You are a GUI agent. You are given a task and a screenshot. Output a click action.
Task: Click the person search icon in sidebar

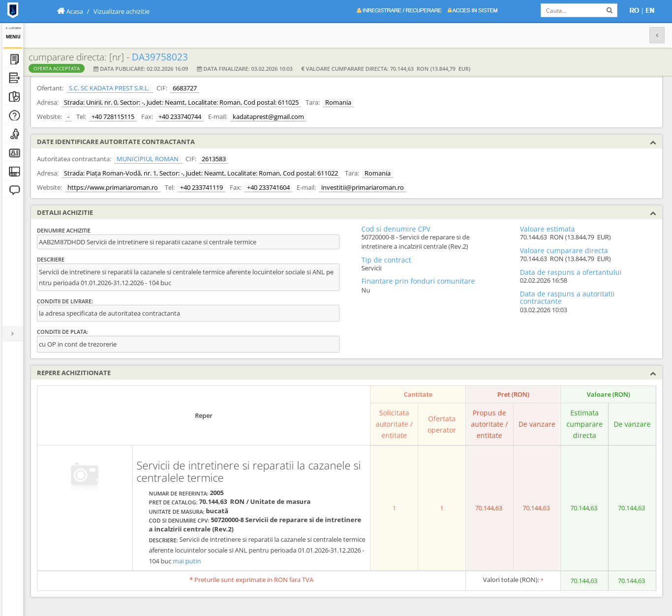[14, 134]
